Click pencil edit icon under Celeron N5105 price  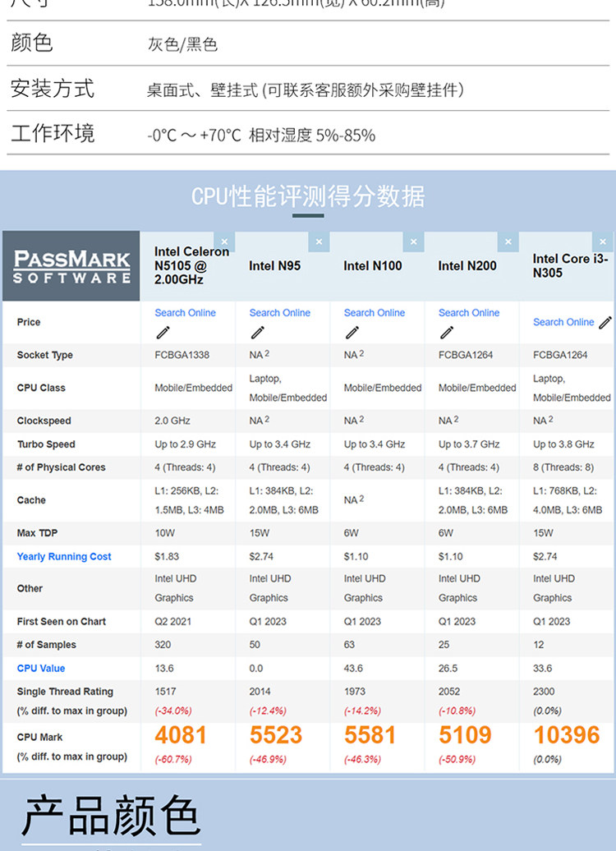[163, 332]
